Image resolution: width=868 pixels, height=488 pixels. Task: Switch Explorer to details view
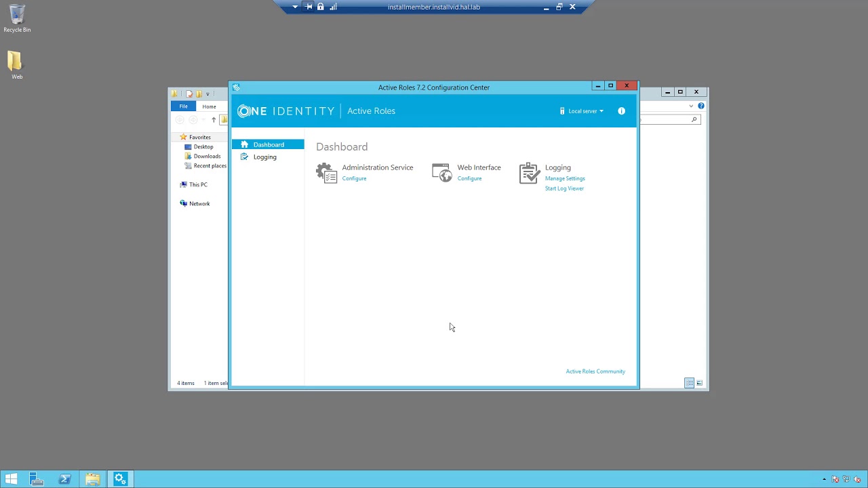point(689,383)
